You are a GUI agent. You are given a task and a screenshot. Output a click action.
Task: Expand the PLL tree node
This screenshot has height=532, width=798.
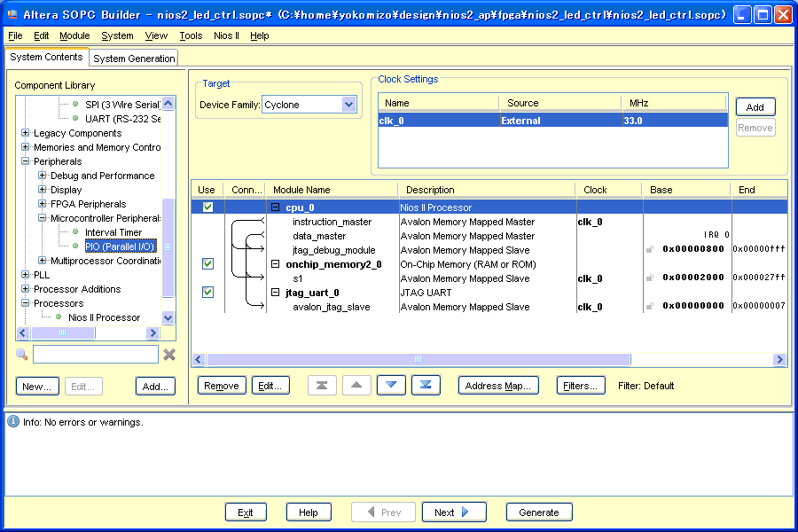[x=25, y=275]
